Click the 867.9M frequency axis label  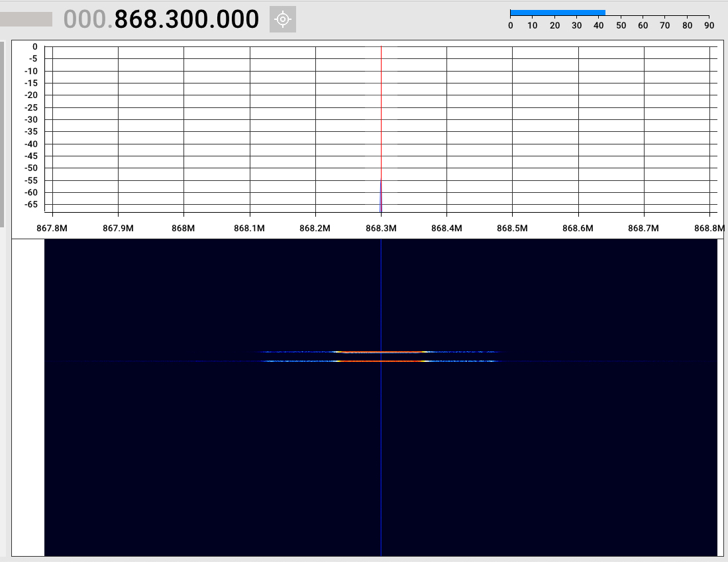click(x=118, y=228)
